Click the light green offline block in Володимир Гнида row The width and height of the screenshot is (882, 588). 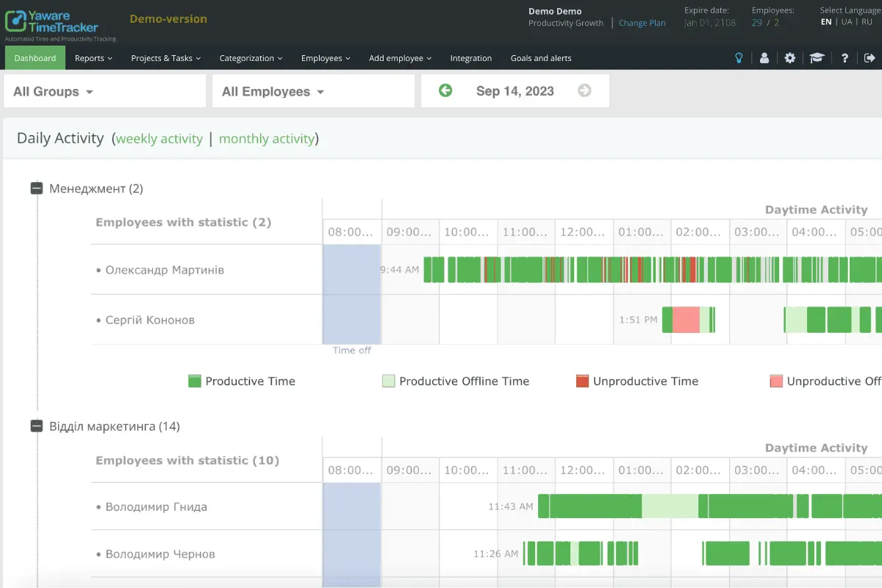pos(670,506)
